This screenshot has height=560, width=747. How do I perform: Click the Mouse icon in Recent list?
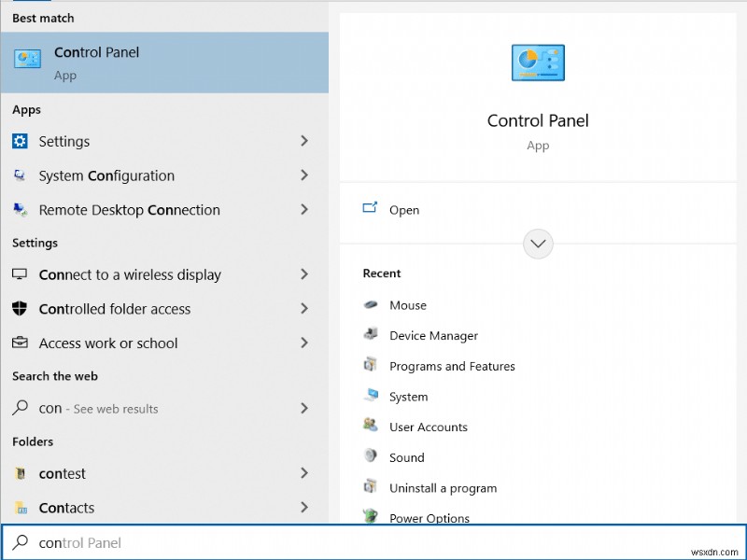tap(371, 305)
